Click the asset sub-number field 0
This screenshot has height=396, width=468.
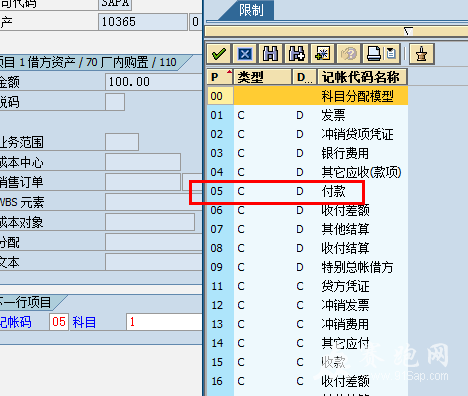[x=195, y=22]
